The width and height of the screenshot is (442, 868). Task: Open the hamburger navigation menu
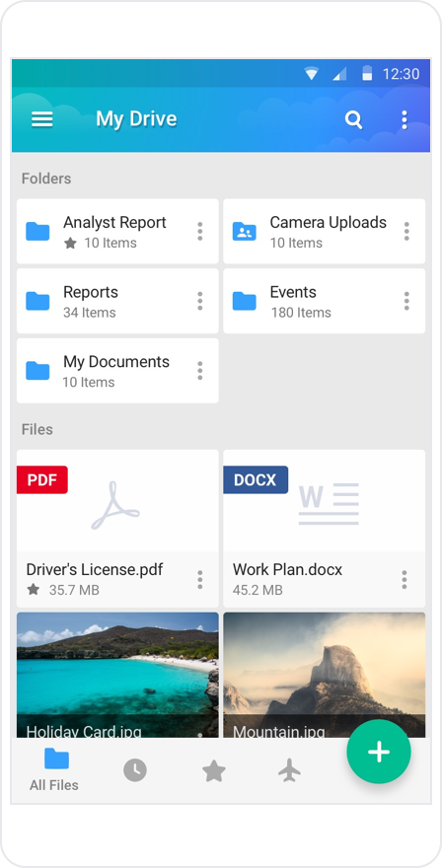click(42, 119)
